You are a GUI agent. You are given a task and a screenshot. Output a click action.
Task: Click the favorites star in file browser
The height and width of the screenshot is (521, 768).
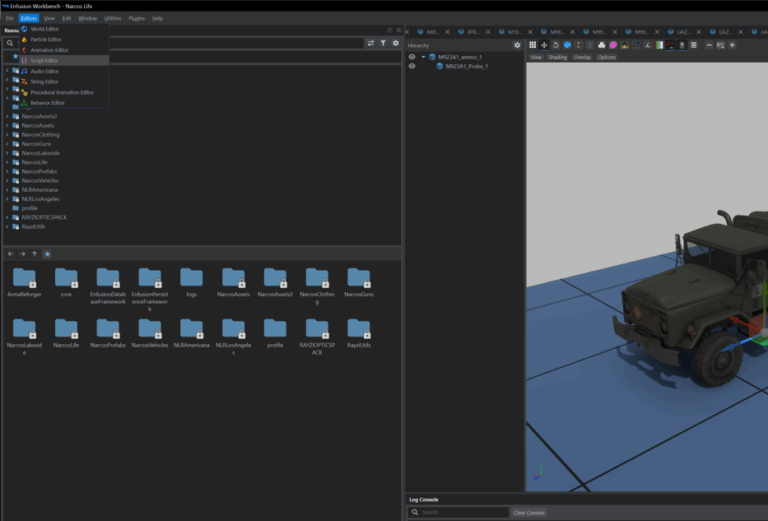47,254
